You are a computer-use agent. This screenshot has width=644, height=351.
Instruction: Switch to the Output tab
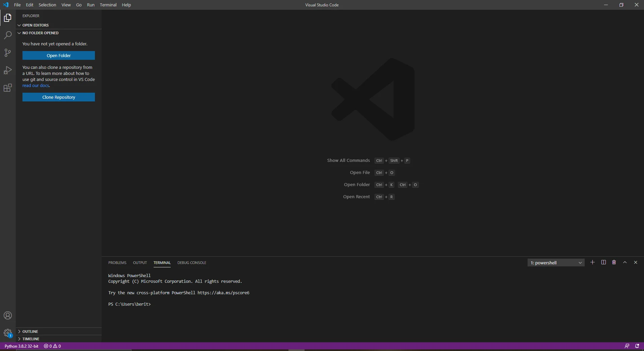[140, 263]
